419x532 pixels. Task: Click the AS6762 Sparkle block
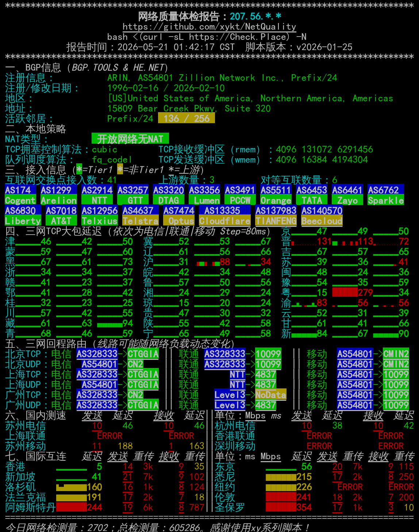[x=386, y=195]
